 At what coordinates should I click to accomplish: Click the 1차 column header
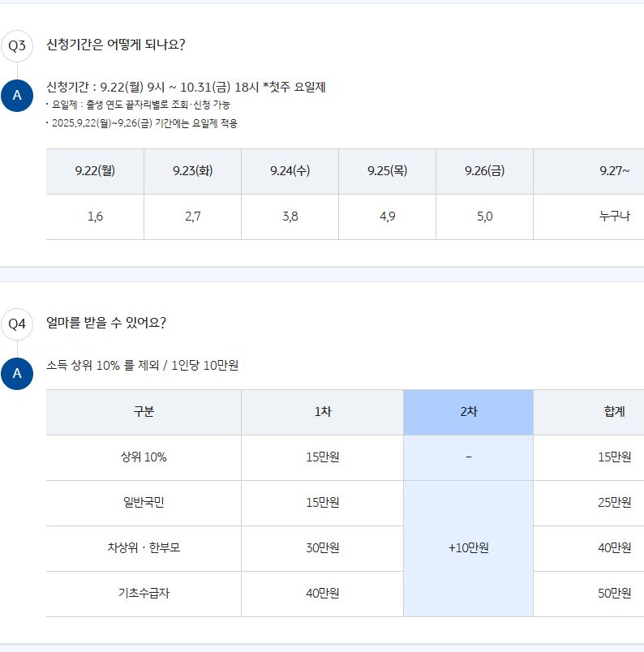[x=323, y=412]
